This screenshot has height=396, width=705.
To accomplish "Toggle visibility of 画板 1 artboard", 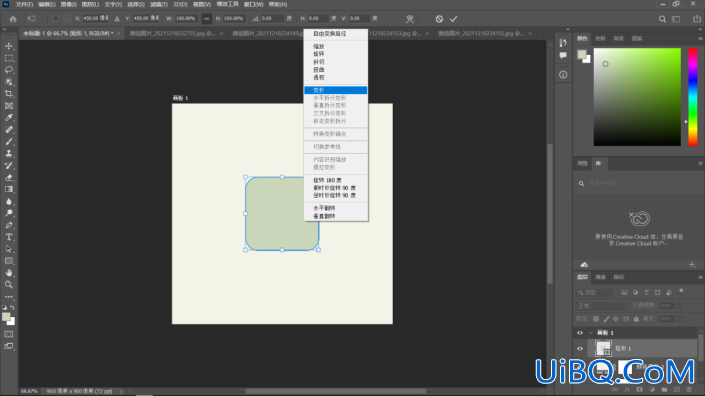I will 580,333.
